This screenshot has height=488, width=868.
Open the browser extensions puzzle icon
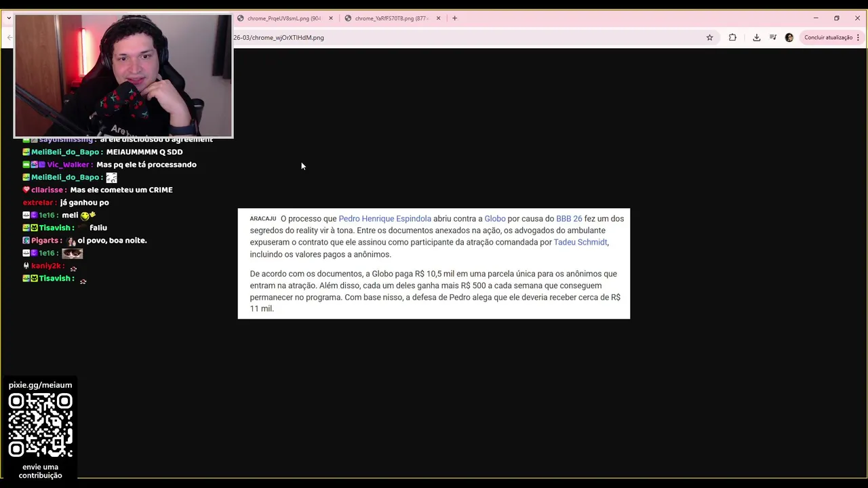tap(732, 37)
